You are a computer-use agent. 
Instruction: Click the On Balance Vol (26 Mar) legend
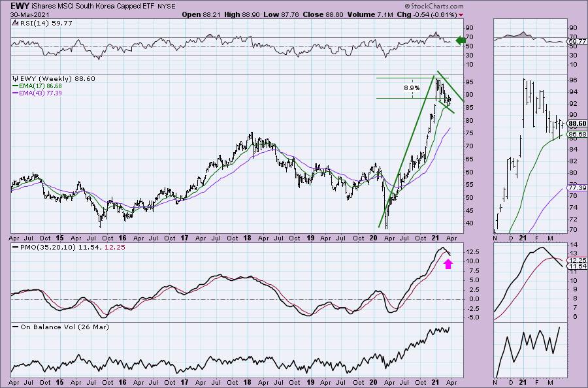65,327
